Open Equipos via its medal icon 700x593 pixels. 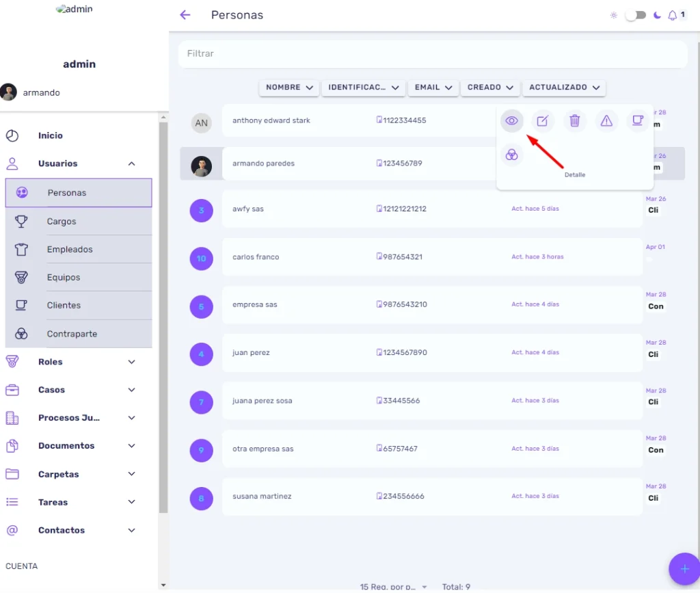click(21, 277)
